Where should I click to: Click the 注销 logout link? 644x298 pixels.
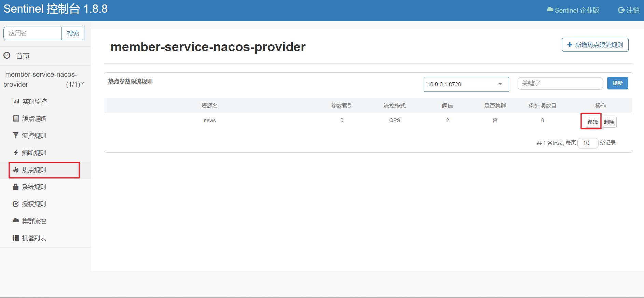pos(629,10)
